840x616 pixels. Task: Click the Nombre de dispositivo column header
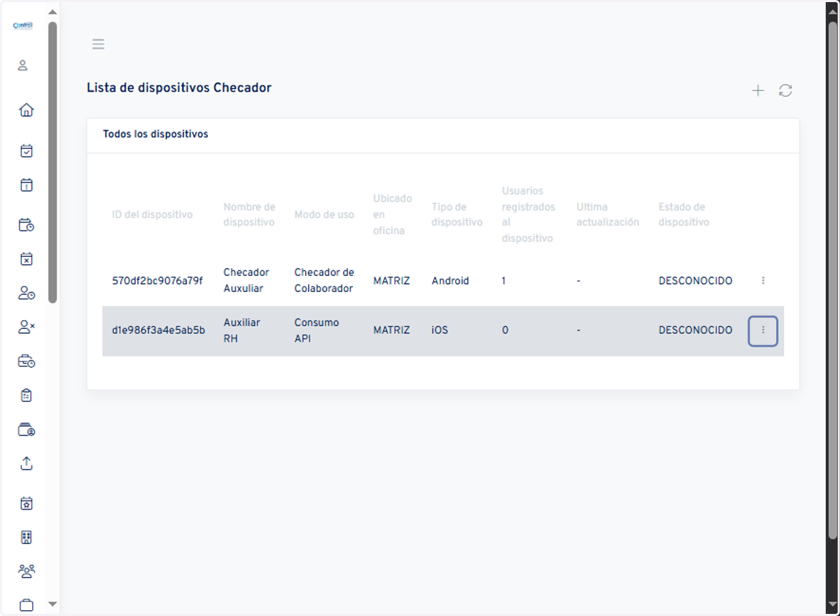click(x=249, y=215)
